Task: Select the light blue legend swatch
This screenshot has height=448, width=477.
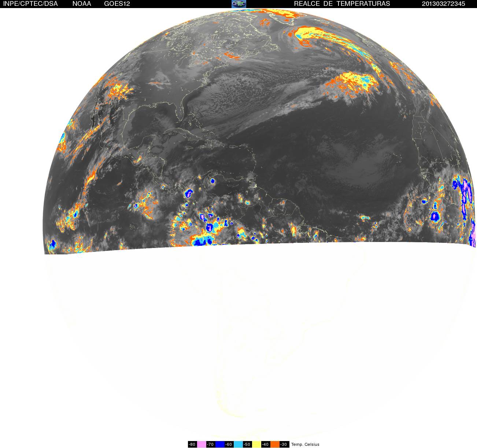Action: pos(238,444)
